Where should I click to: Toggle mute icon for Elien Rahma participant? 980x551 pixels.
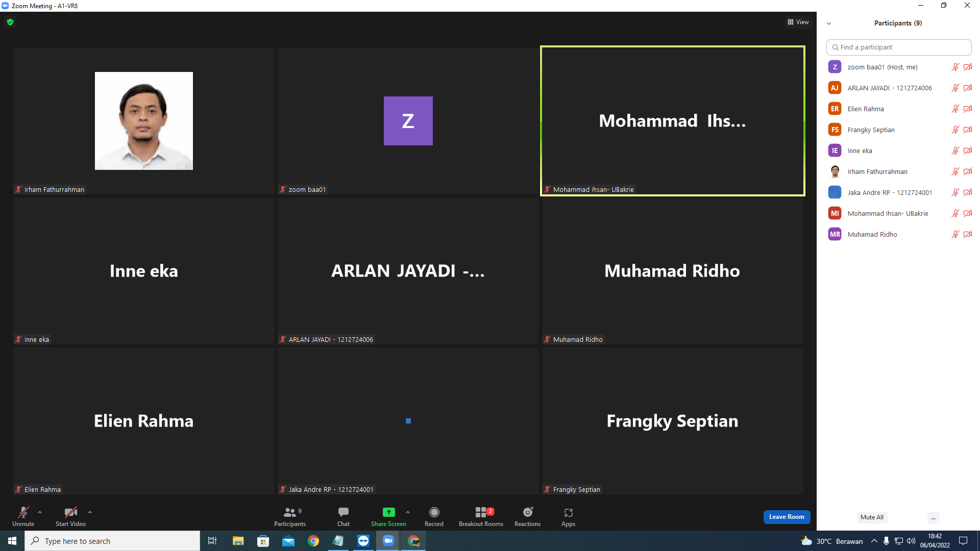coord(955,109)
